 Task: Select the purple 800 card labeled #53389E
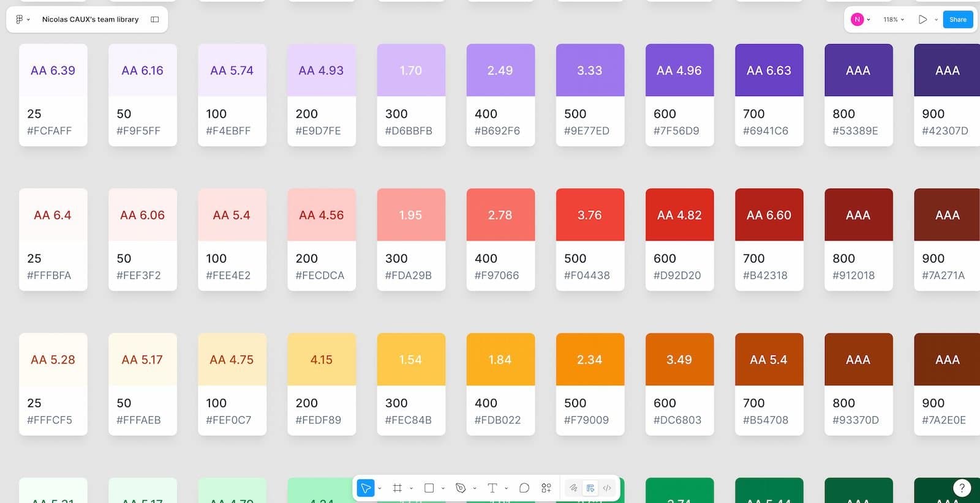click(859, 95)
